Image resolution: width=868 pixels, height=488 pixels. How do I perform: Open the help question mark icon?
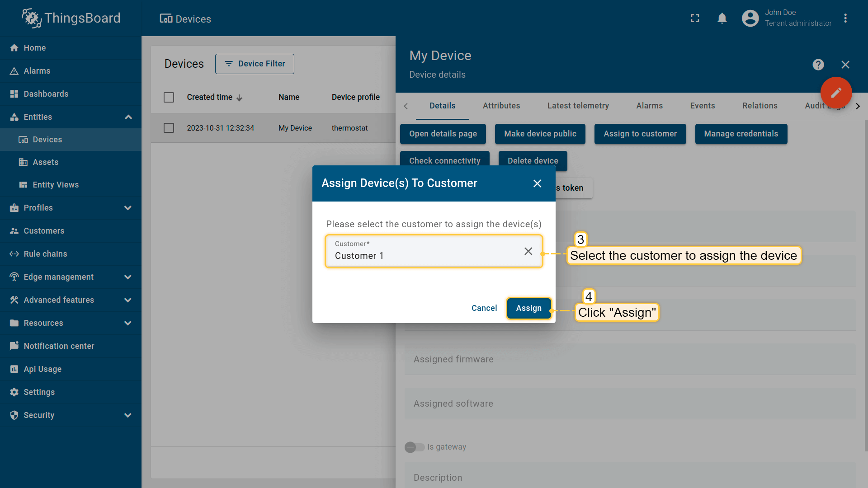point(818,65)
